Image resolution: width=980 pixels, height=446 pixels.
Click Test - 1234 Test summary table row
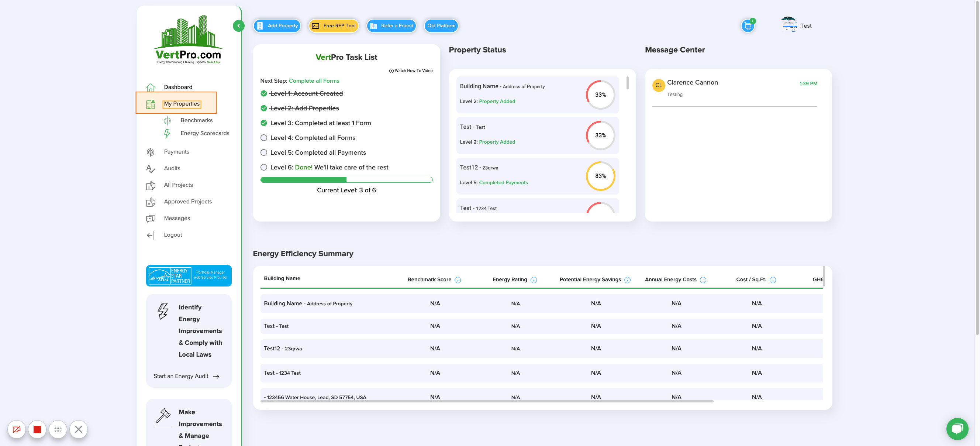[x=541, y=373]
